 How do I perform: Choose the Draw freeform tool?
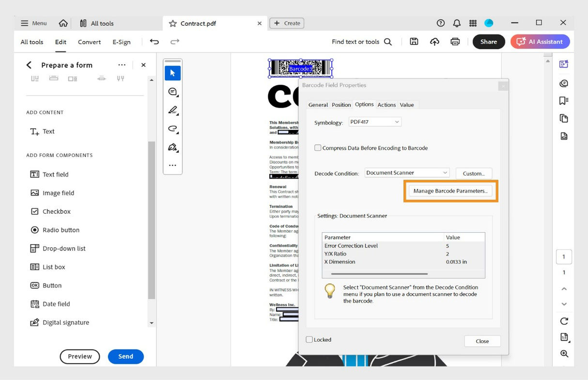click(x=172, y=128)
